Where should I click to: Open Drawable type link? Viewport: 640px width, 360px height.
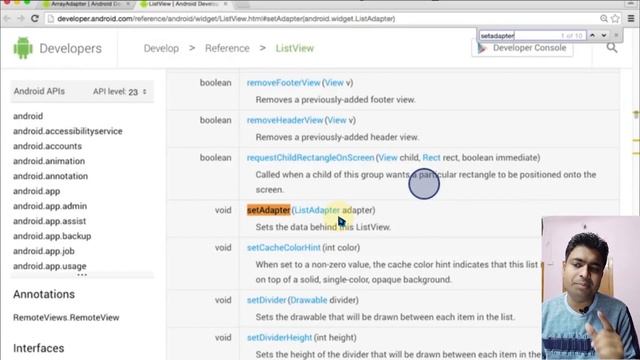(x=309, y=300)
